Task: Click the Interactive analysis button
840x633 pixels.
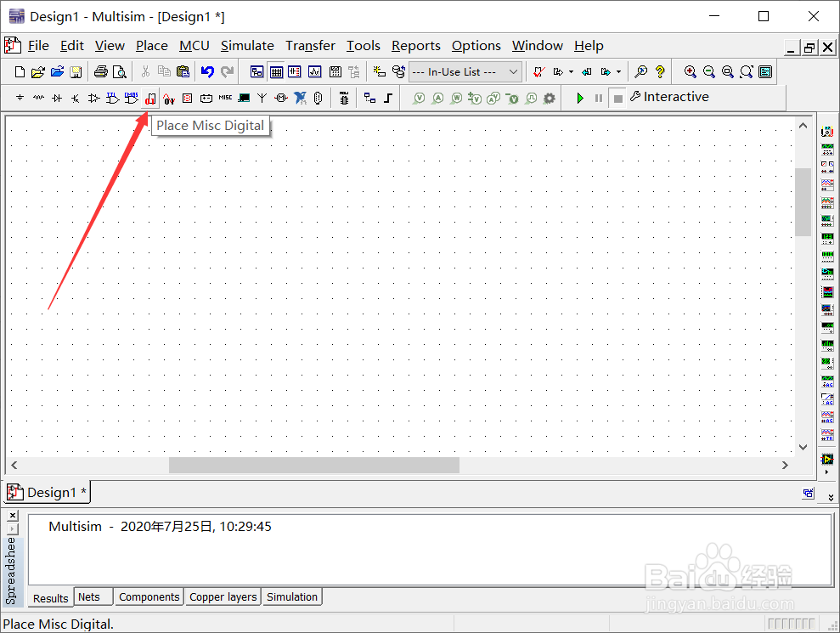Action: 669,97
